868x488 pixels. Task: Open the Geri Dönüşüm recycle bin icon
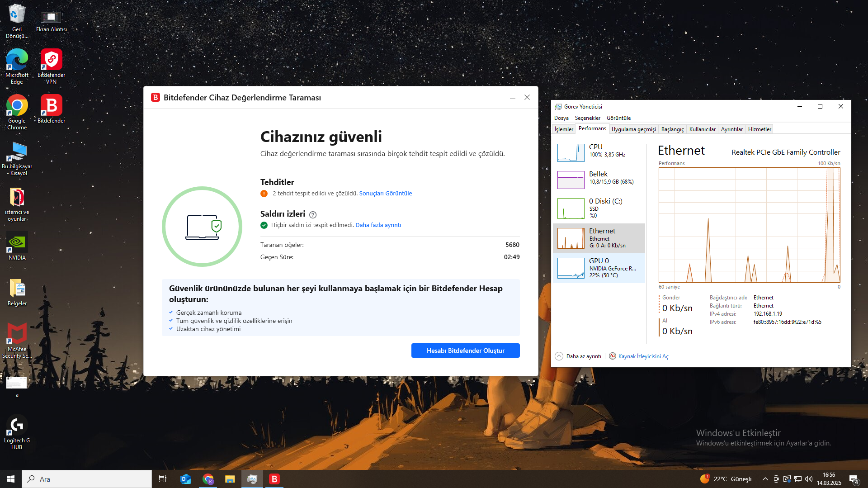(17, 21)
